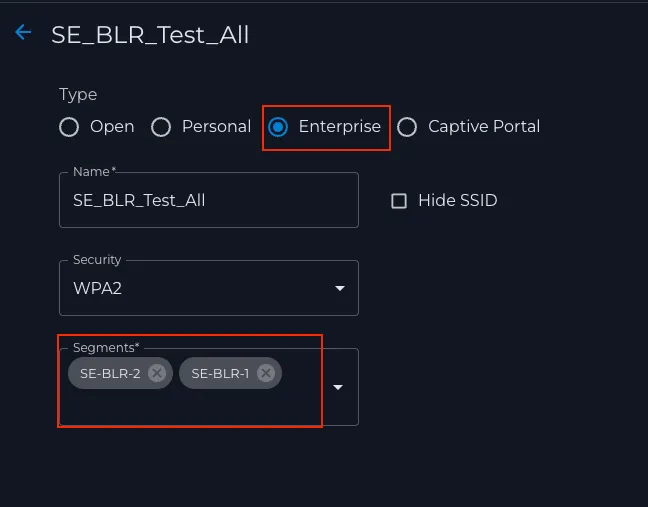Go back using the blue arrow
This screenshot has height=507, width=648.
(23, 32)
